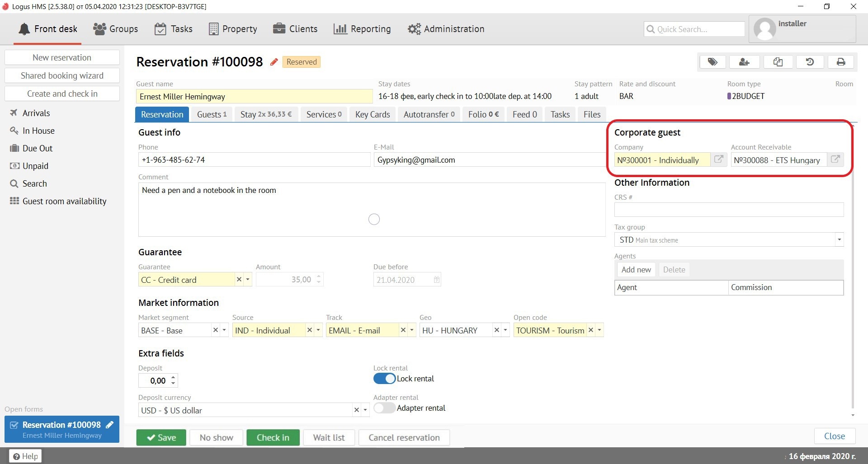This screenshot has width=868, height=464.
Task: Click the pencil edit icon beside reservation title
Action: click(x=274, y=62)
